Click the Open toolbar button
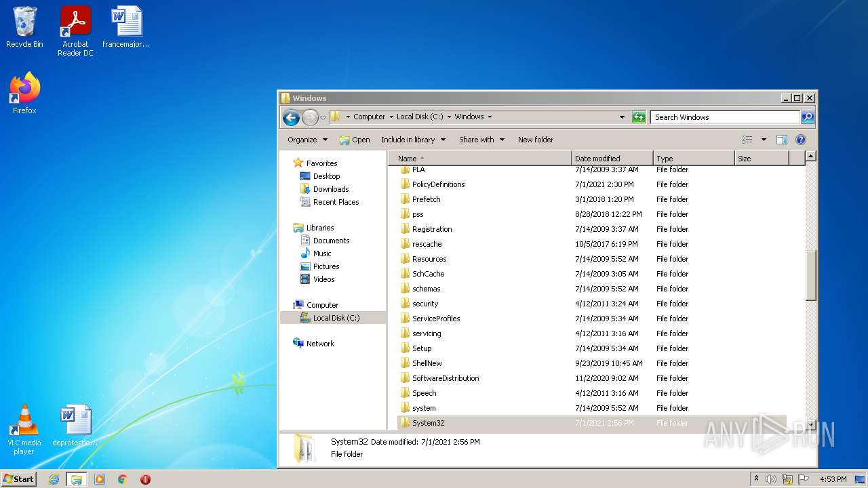 click(355, 140)
